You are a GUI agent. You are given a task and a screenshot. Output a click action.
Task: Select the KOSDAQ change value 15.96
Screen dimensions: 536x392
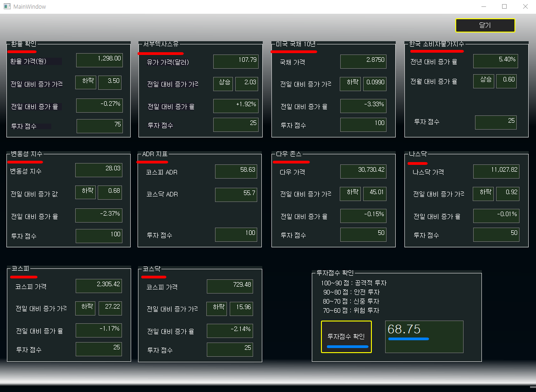[241, 309]
